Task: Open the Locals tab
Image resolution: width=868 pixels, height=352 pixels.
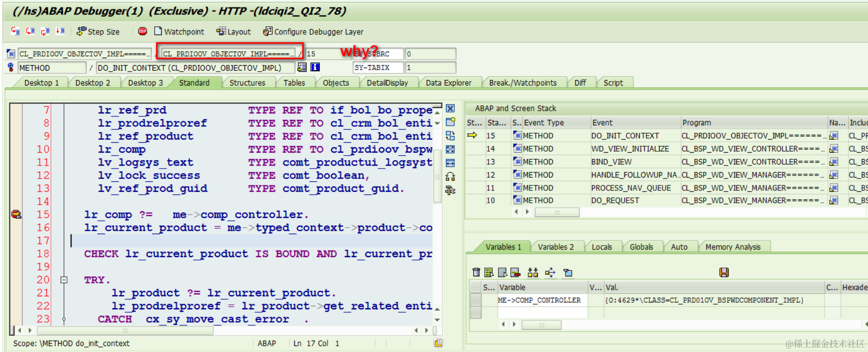Action: pyautogui.click(x=602, y=247)
